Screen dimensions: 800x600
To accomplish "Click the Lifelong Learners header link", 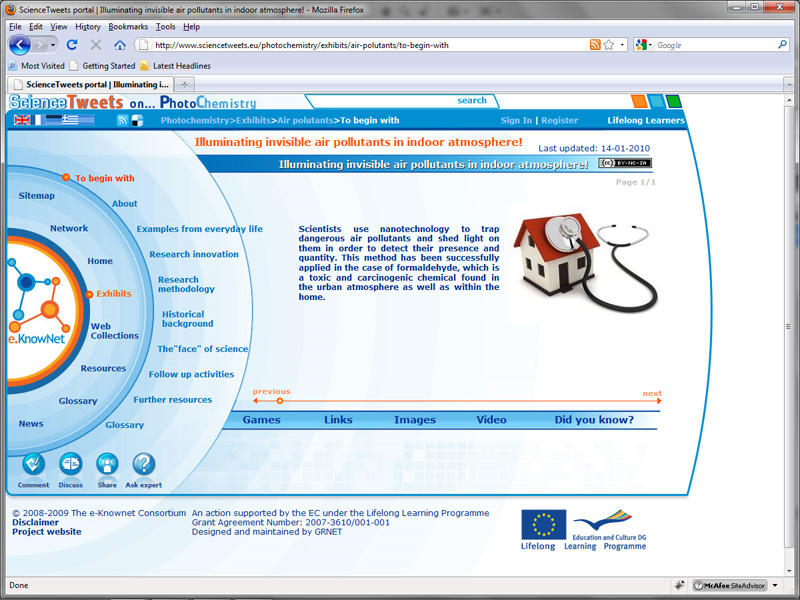I will click(646, 120).
